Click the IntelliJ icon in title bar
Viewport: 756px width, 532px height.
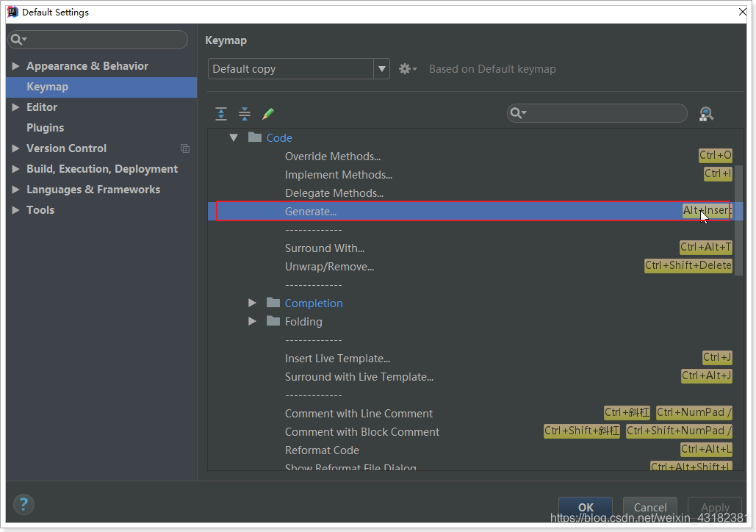12,12
